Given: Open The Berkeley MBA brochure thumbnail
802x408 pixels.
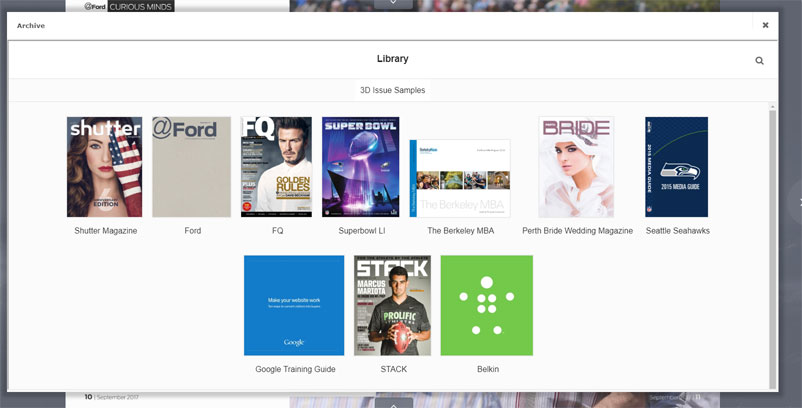Looking at the screenshot, I should pyautogui.click(x=459, y=178).
